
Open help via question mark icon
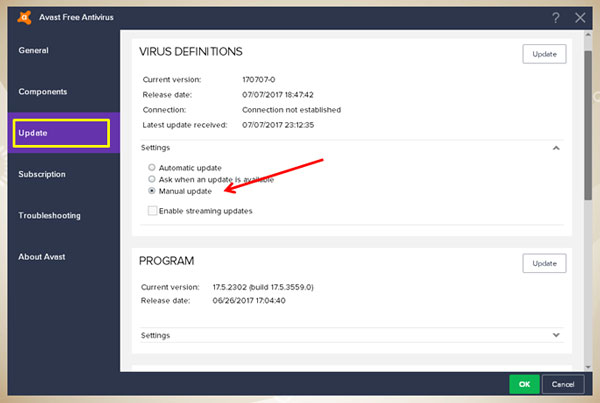(x=556, y=18)
